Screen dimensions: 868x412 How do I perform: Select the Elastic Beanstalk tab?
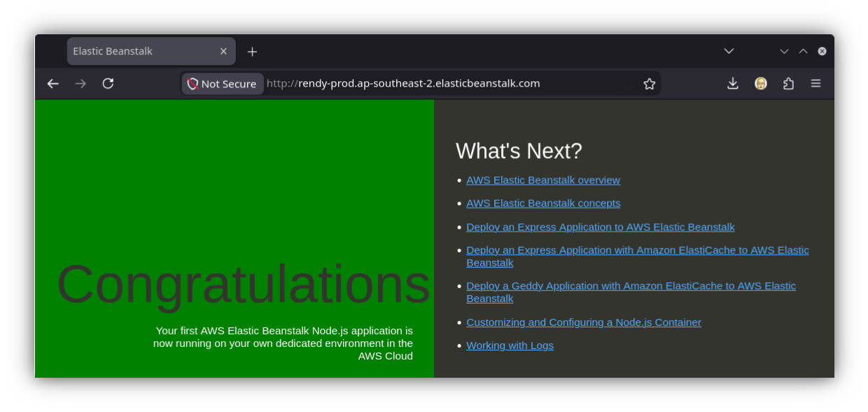(151, 51)
